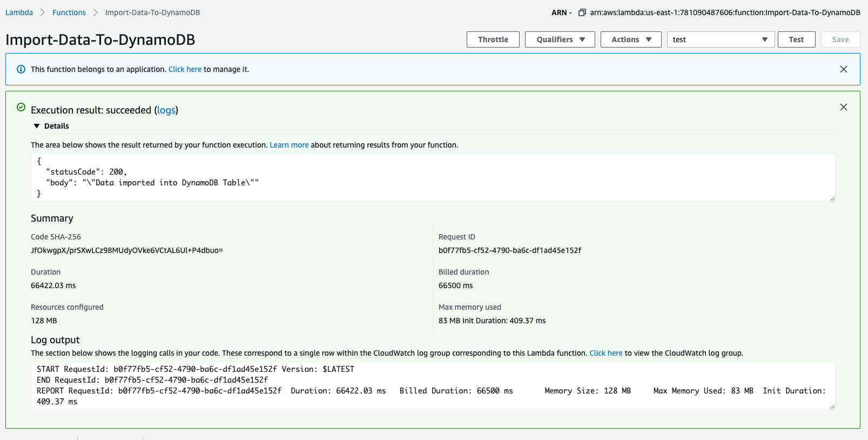Screen dimensions: 868x440
Task: Open the Learn more link about returning results
Action: click(x=289, y=145)
